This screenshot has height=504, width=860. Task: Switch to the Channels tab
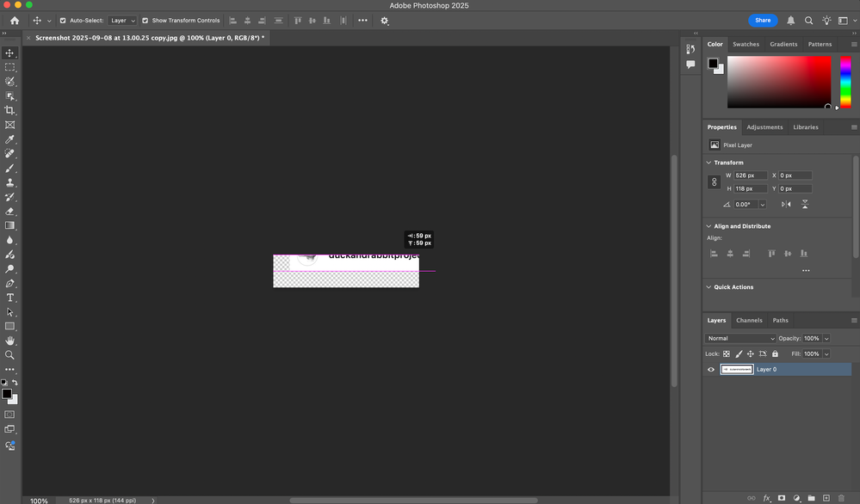[749, 321]
